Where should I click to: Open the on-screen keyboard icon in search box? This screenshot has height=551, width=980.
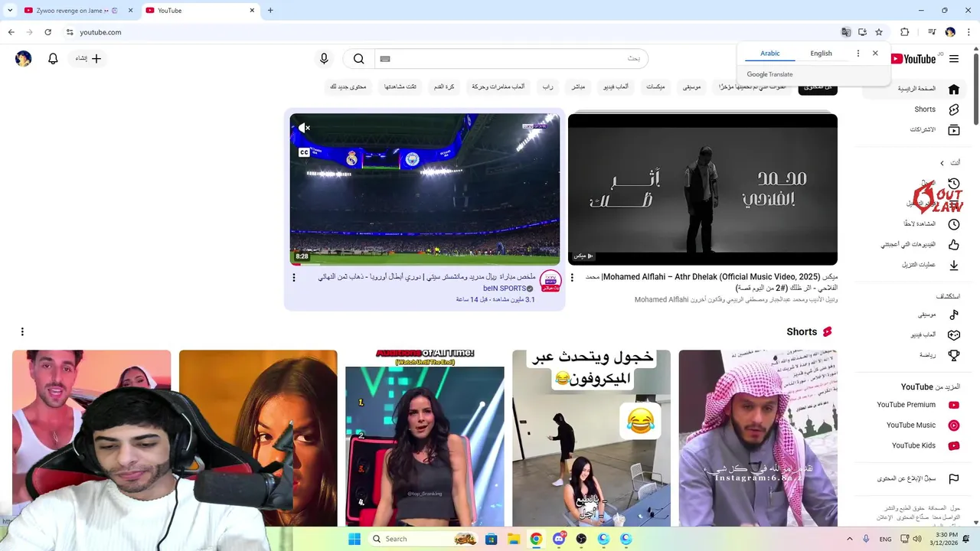(385, 59)
